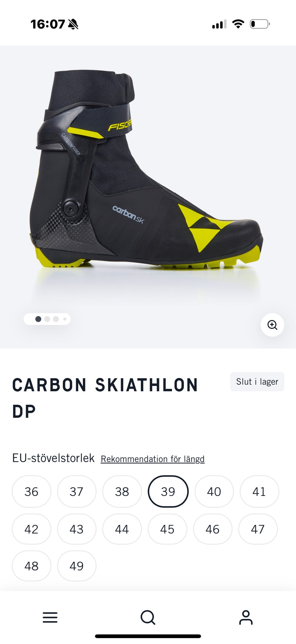Tap the search magnifier icon
This screenshot has width=296, height=644.
(148, 617)
